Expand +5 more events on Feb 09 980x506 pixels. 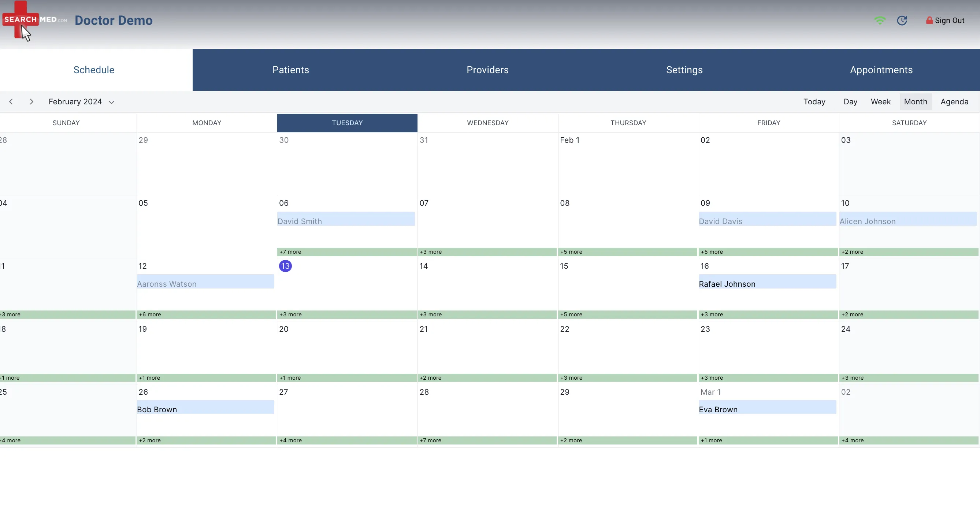tap(768, 252)
